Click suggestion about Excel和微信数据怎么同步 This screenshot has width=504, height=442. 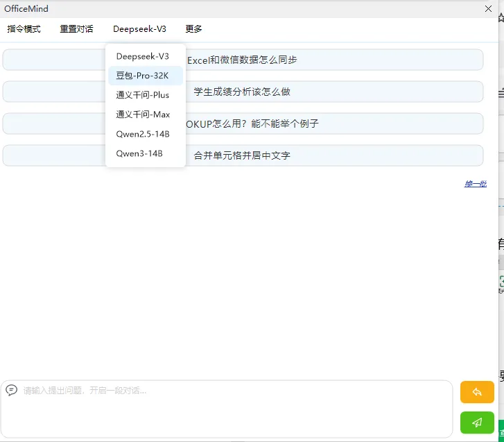pos(243,60)
